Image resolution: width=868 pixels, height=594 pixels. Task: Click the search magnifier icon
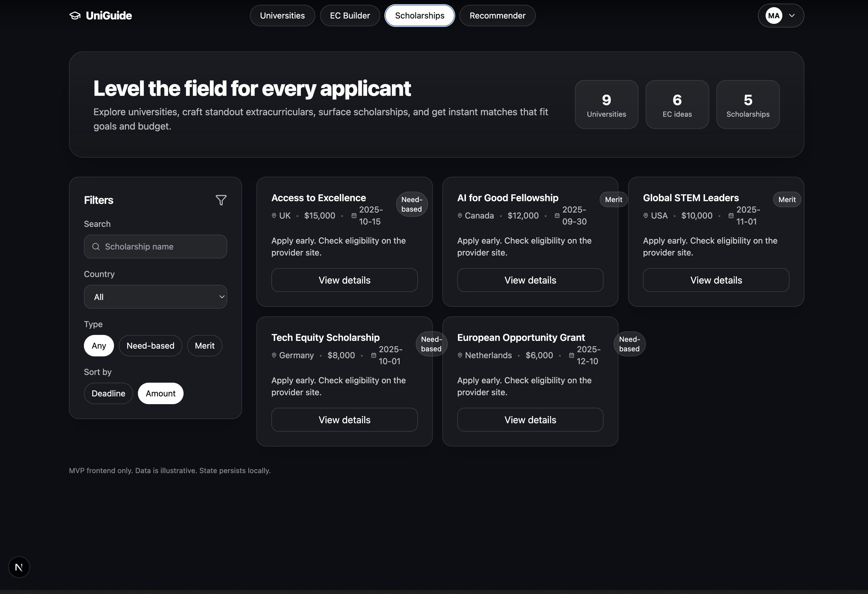(x=96, y=247)
